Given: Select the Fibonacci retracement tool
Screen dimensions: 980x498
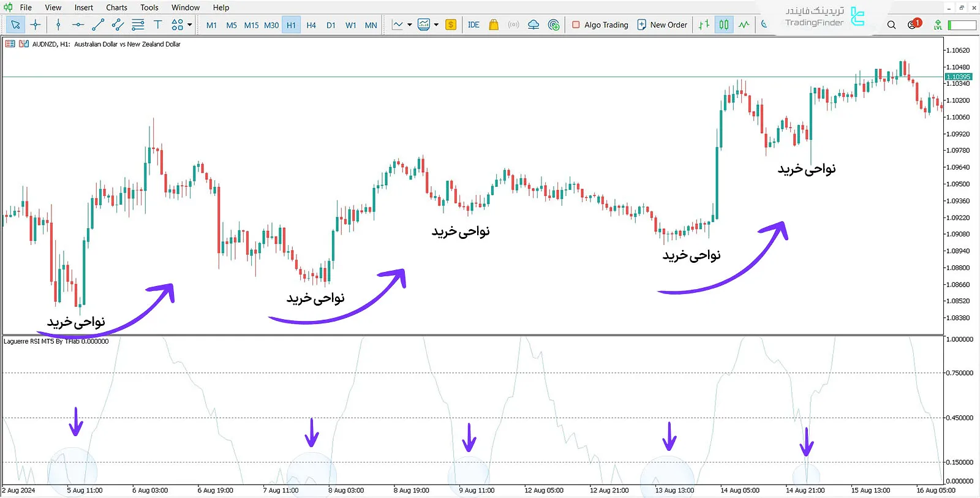Looking at the screenshot, I should 138,25.
